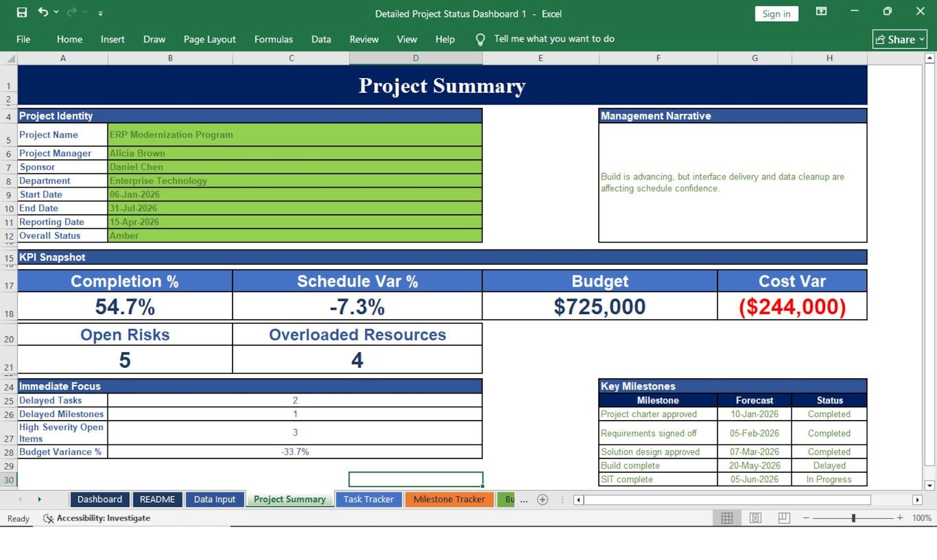This screenshot has height=560, width=937.
Task: Select the Project Summary sheet tab
Action: point(290,499)
